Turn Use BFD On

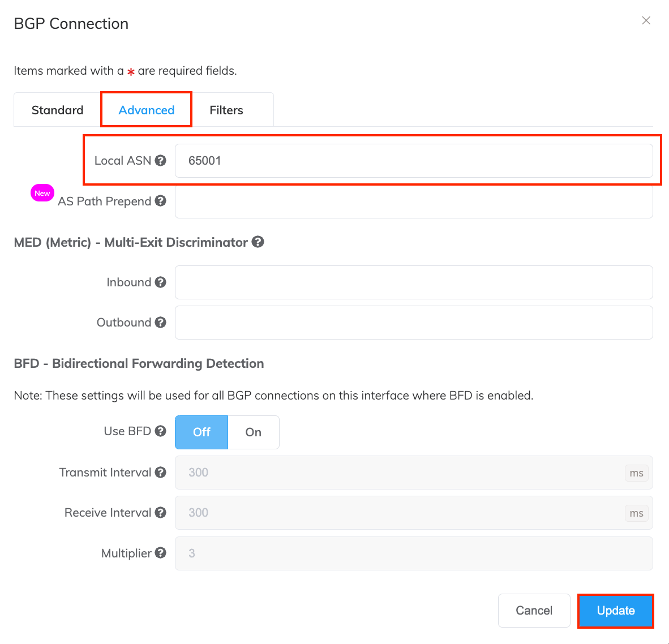[x=254, y=432]
